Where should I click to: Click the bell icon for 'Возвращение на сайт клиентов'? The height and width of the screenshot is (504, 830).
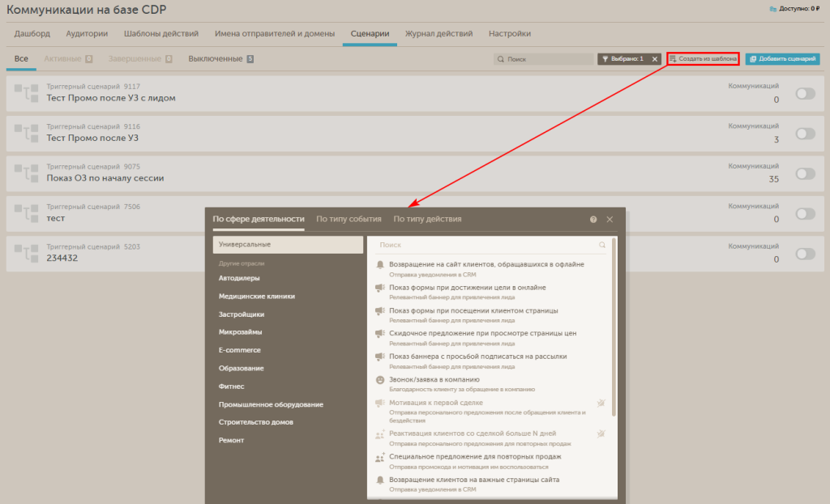pyautogui.click(x=379, y=265)
